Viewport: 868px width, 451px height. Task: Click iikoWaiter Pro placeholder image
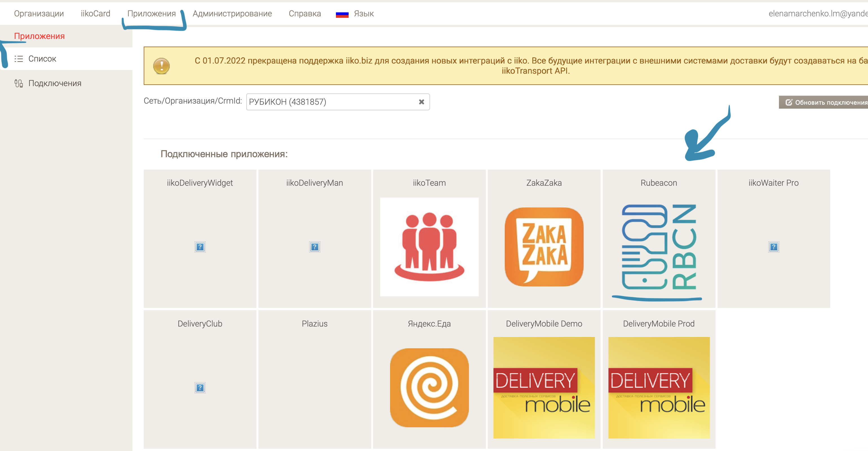tap(773, 247)
